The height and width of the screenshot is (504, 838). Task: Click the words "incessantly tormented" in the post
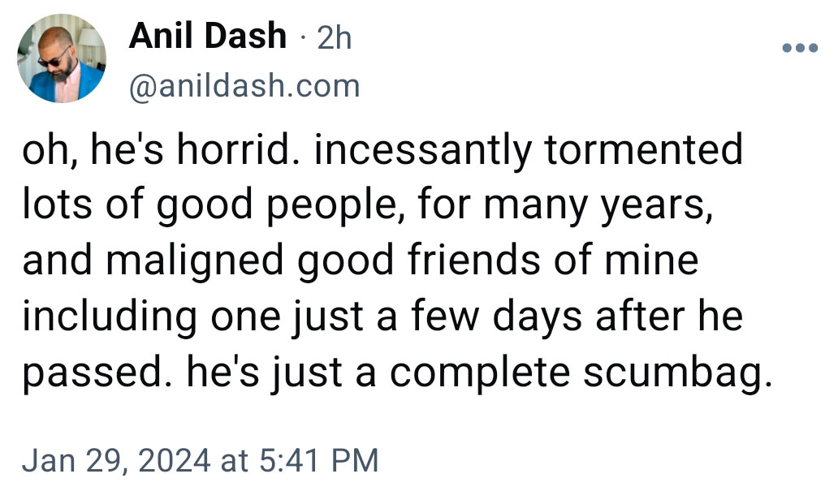pos(529,151)
